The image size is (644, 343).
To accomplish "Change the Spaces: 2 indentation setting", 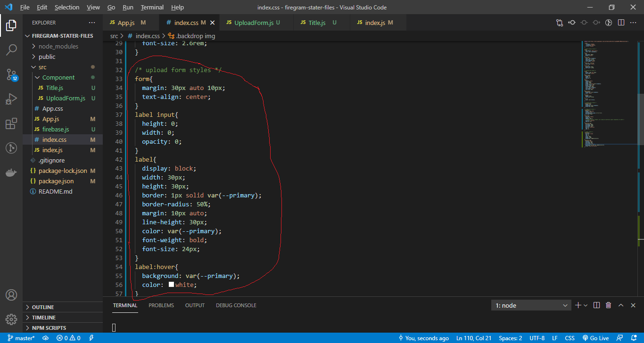I will [510, 338].
